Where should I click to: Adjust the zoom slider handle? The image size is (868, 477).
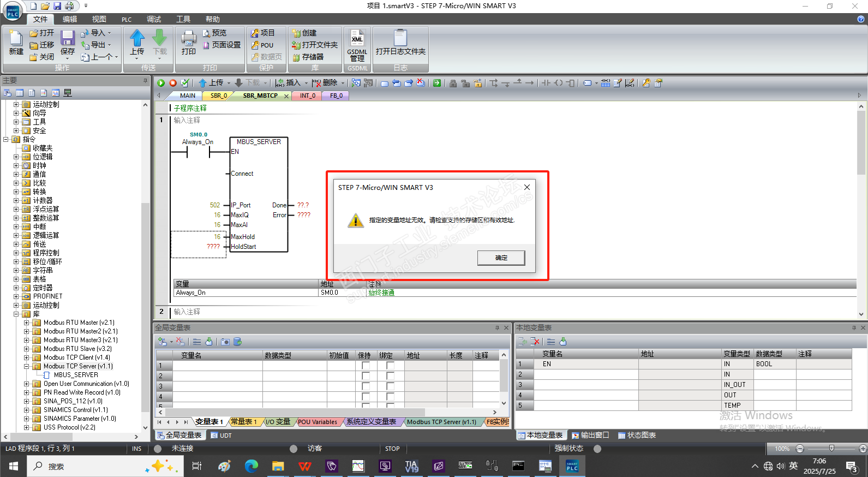point(831,448)
